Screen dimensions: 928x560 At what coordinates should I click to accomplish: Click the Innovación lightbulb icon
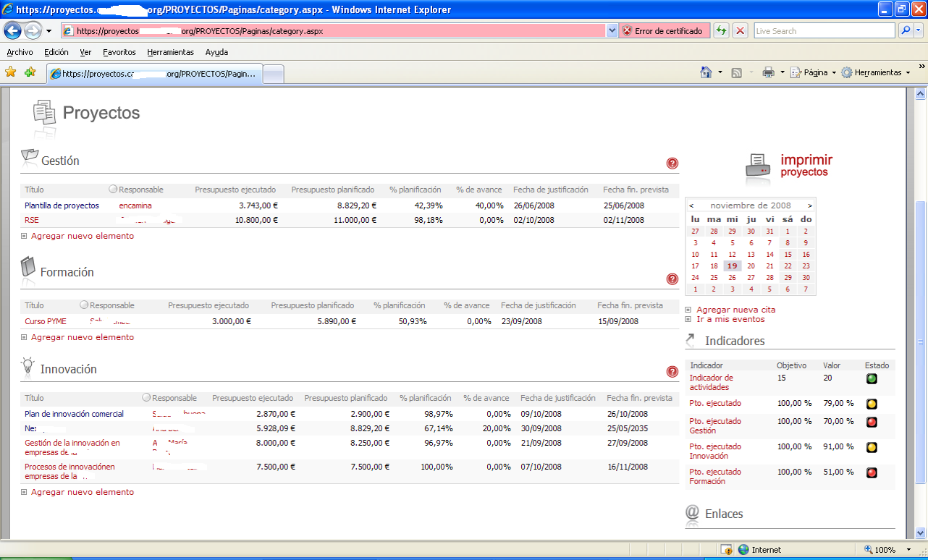27,366
